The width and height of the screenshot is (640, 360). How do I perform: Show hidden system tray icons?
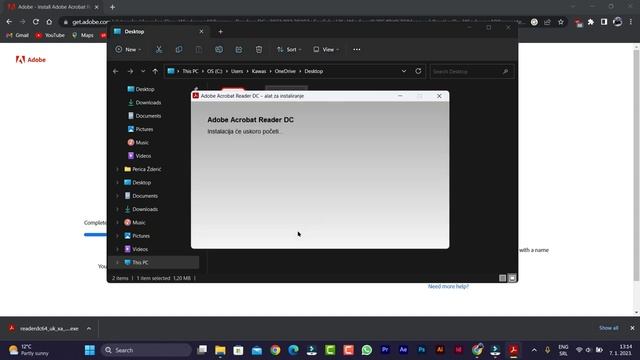click(x=534, y=350)
